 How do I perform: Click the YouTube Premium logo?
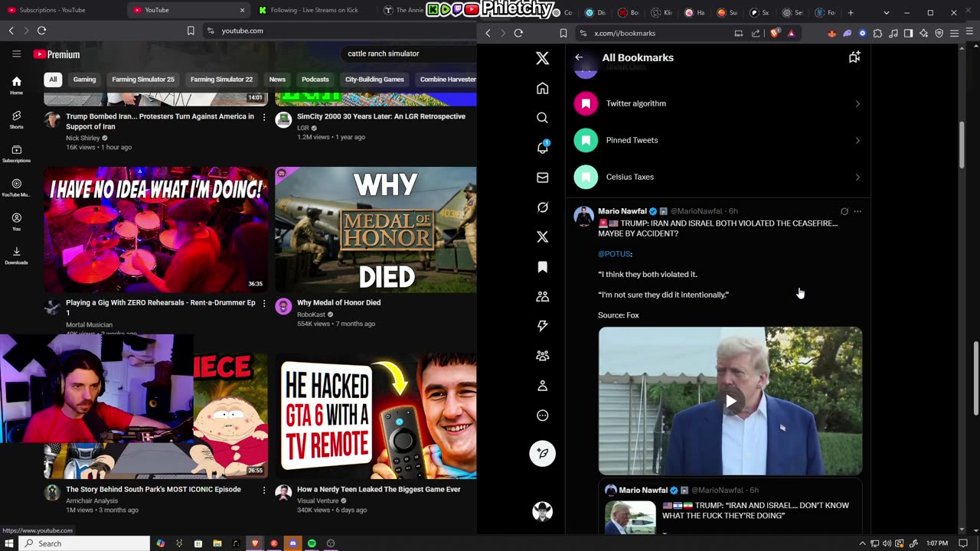point(57,54)
